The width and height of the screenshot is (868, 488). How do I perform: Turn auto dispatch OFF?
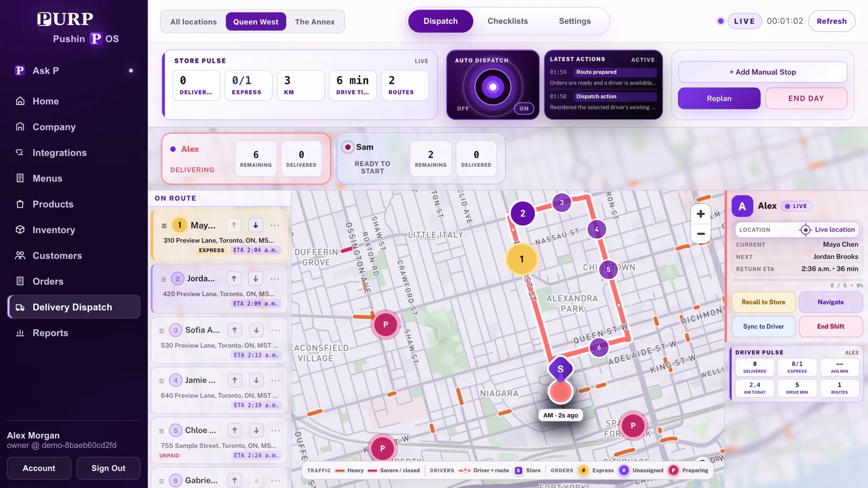click(463, 108)
